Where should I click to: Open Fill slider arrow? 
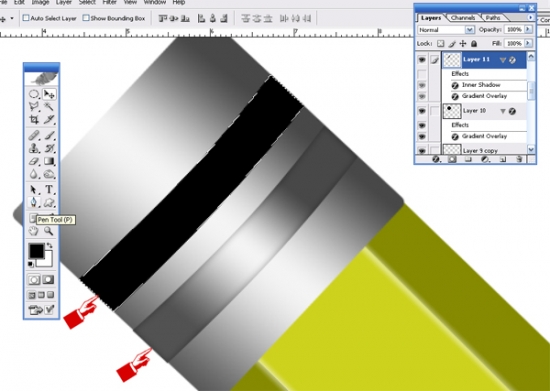tap(528, 43)
